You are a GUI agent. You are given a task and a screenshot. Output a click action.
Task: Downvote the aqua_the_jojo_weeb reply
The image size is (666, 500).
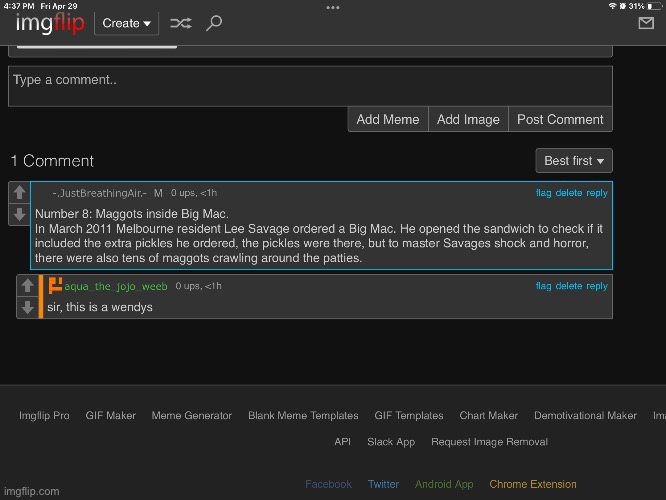(28, 307)
